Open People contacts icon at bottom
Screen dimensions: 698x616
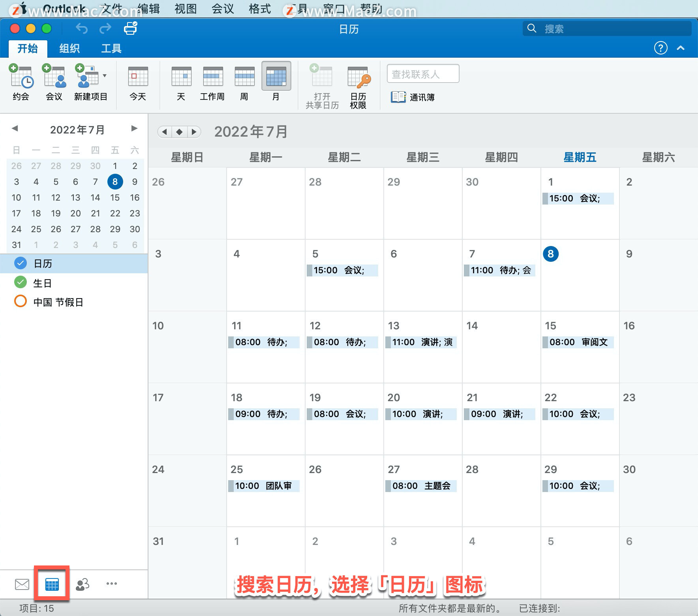(x=82, y=584)
